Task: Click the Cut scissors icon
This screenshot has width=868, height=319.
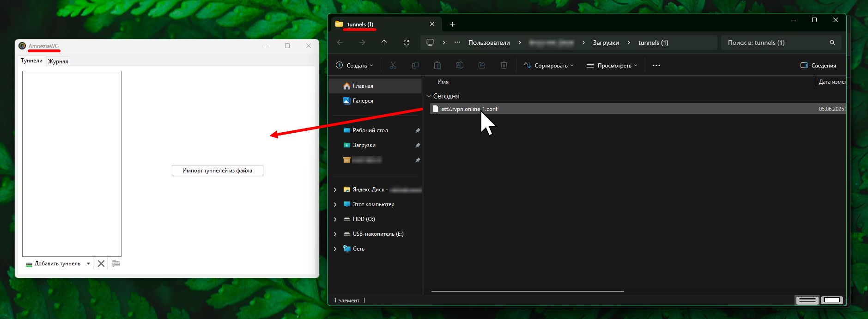Action: pos(393,66)
